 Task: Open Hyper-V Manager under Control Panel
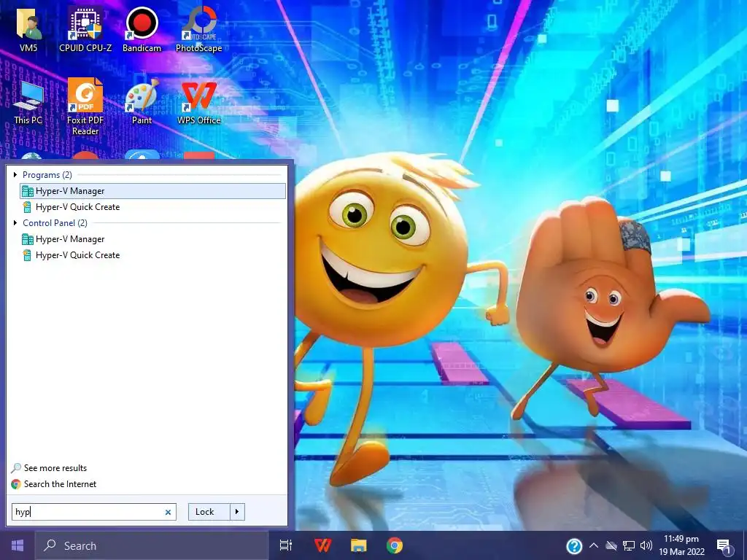coord(153,239)
